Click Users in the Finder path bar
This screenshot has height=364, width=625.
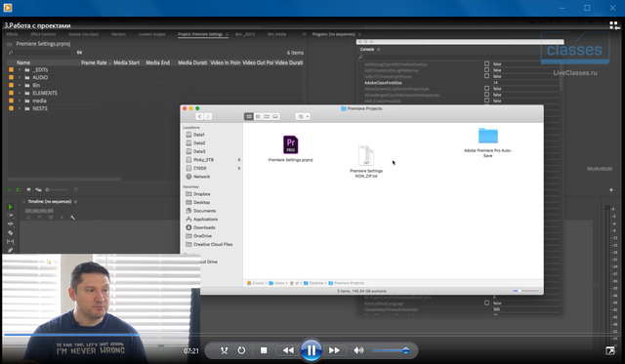tap(276, 283)
